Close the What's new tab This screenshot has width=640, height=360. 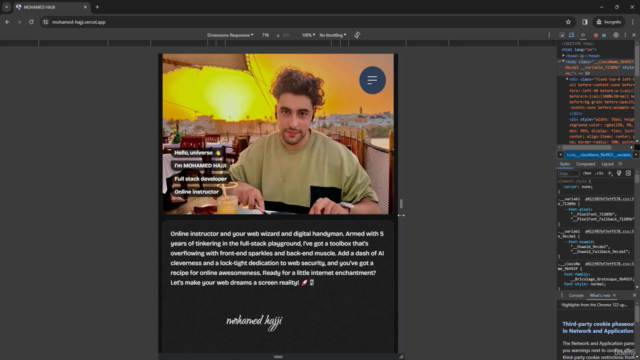pyautogui.click(x=614, y=296)
